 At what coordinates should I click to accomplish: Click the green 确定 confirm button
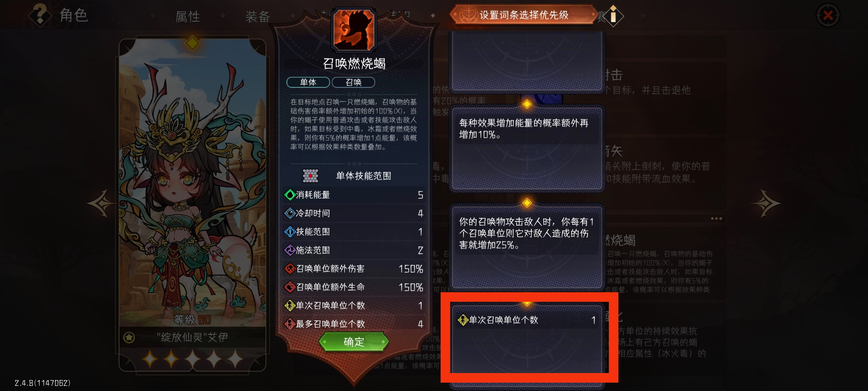[x=353, y=342]
